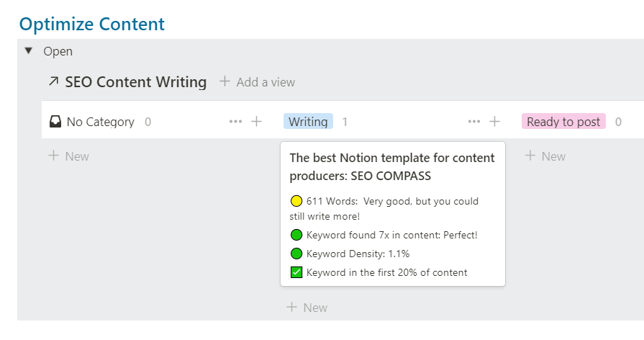Add a card with No Category plus icon

[256, 121]
